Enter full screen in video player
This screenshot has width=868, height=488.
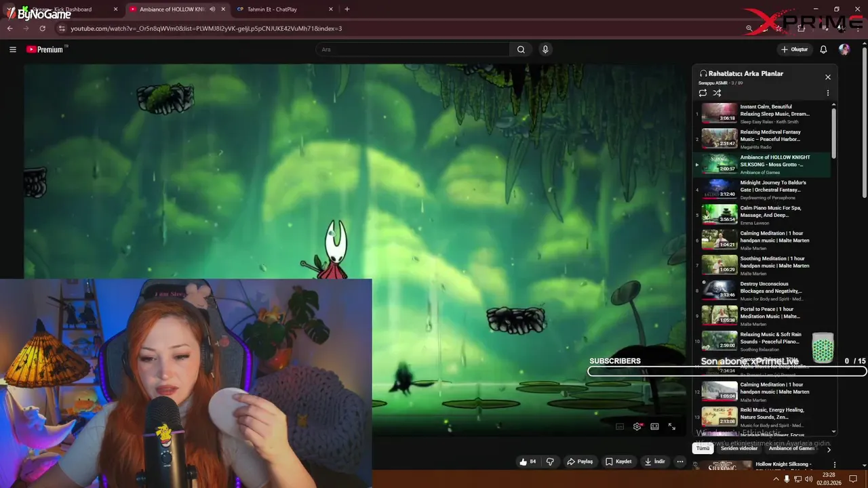point(671,426)
